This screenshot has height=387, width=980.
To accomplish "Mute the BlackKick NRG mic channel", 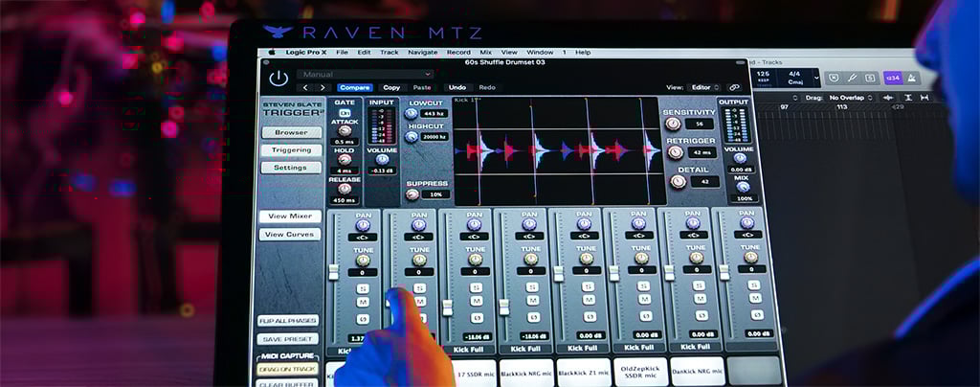I will (x=532, y=301).
